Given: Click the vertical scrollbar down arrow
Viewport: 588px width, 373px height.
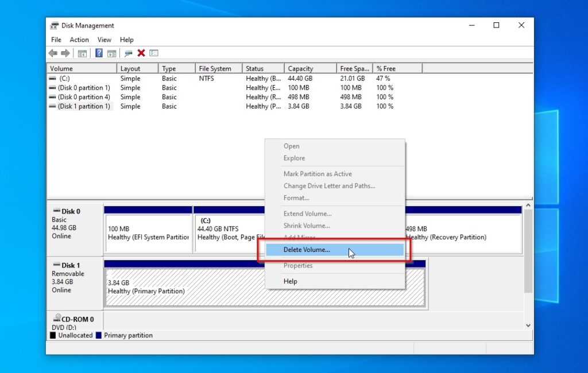Looking at the screenshot, I should (528, 325).
